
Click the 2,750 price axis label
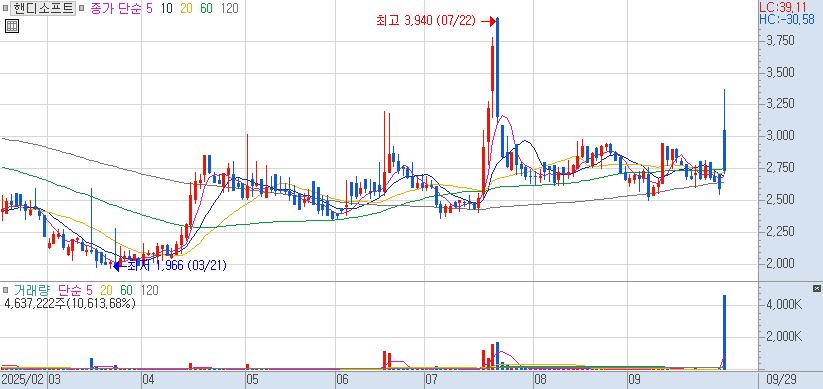coord(779,167)
